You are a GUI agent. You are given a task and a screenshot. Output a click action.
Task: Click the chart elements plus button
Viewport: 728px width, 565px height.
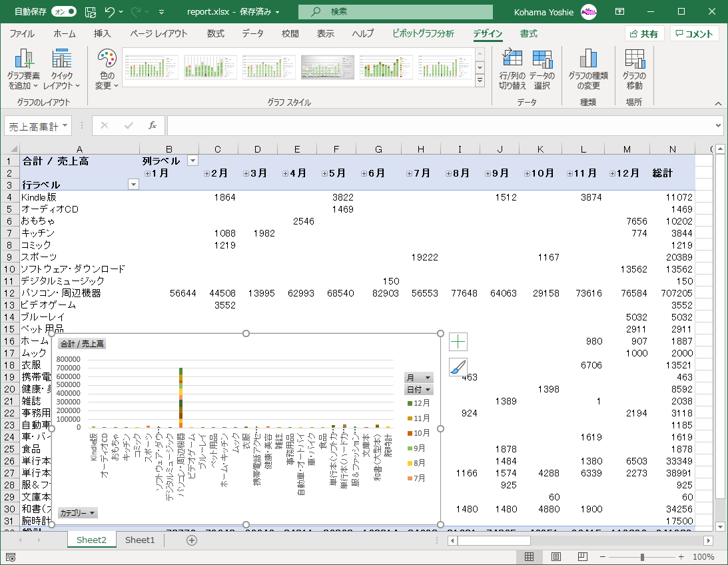458,342
